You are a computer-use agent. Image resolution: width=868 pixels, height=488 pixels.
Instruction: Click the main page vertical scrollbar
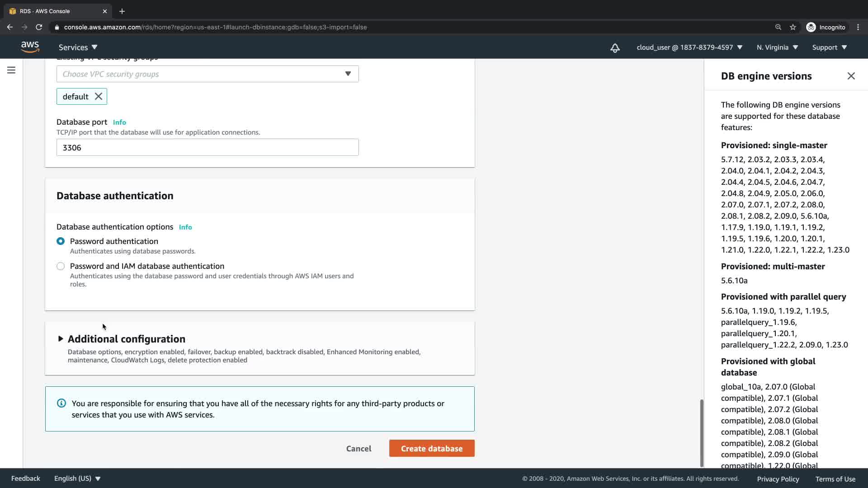(x=702, y=433)
